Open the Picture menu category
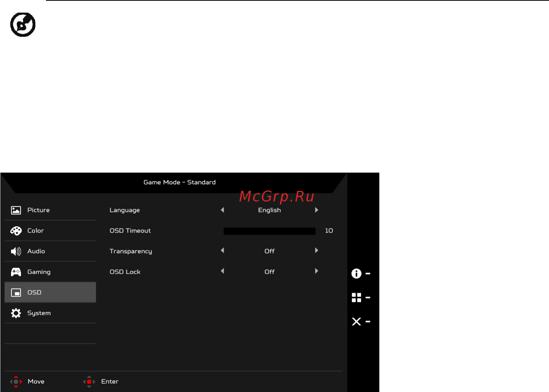 click(x=50, y=210)
